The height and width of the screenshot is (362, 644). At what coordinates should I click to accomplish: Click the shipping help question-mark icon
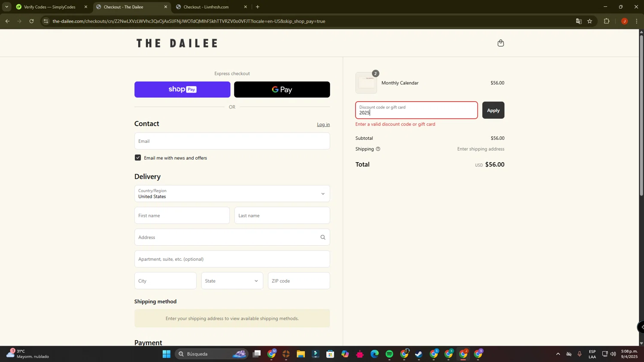(378, 149)
